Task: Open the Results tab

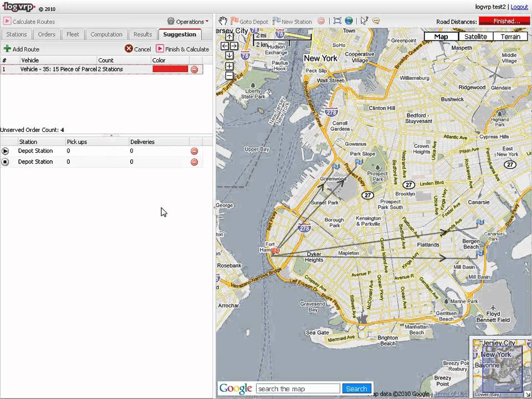Action: click(142, 34)
